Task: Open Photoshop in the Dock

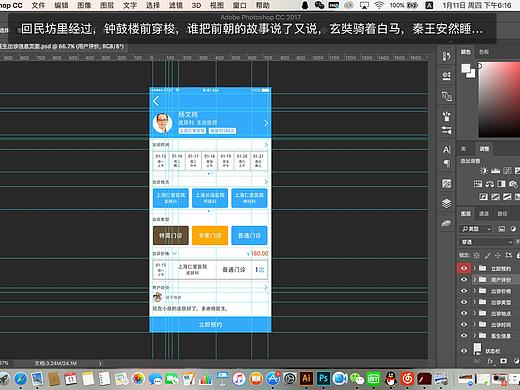Action: (x=323, y=378)
